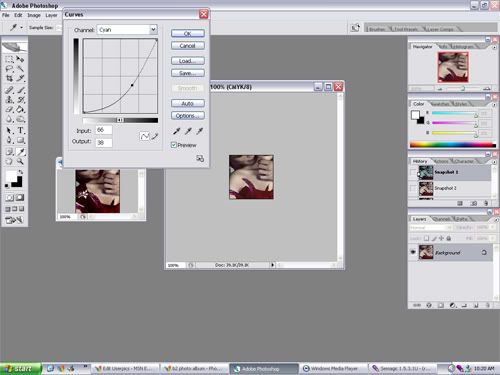Pick the black point eyedropper in Curves
This screenshot has height=375, width=500.
click(176, 131)
